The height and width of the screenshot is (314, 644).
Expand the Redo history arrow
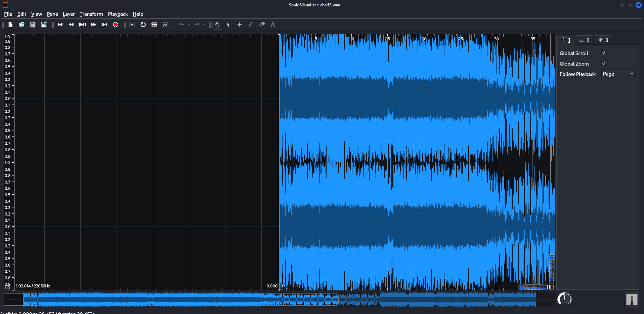[204, 25]
